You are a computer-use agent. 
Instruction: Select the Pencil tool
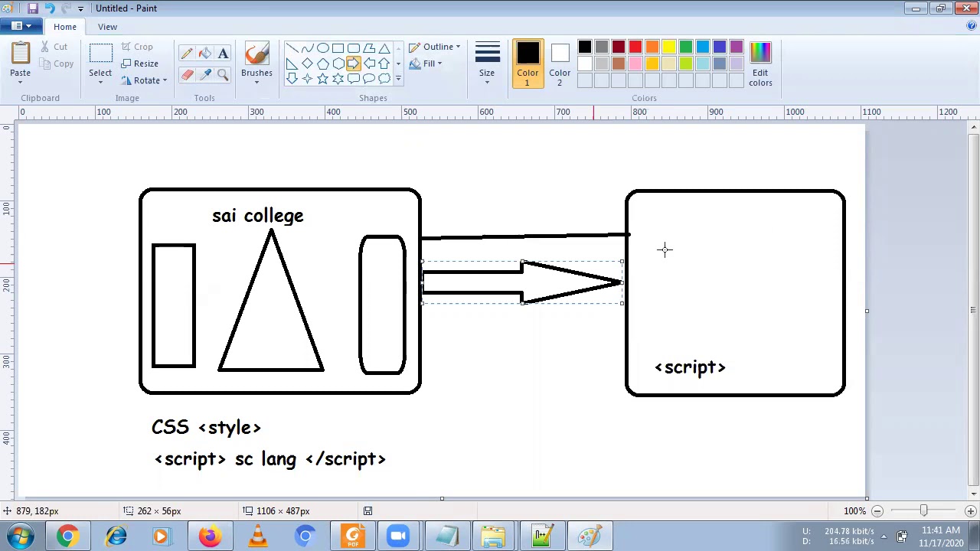point(187,53)
